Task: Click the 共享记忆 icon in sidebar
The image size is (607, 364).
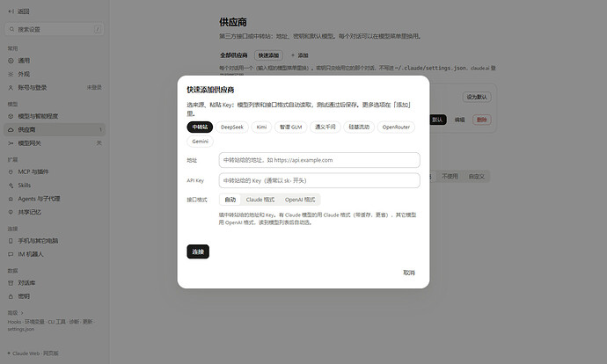Action: tap(11, 213)
